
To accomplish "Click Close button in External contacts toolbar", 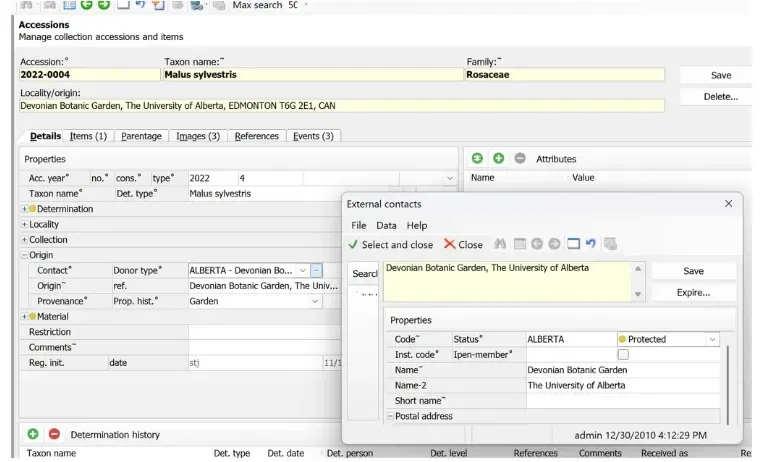I will (463, 244).
